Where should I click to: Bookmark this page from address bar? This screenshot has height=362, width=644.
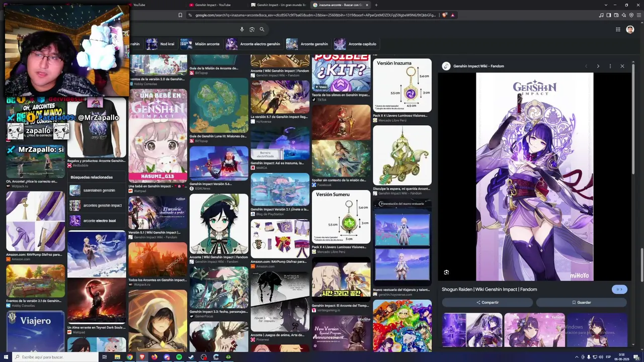pyautogui.click(x=180, y=15)
